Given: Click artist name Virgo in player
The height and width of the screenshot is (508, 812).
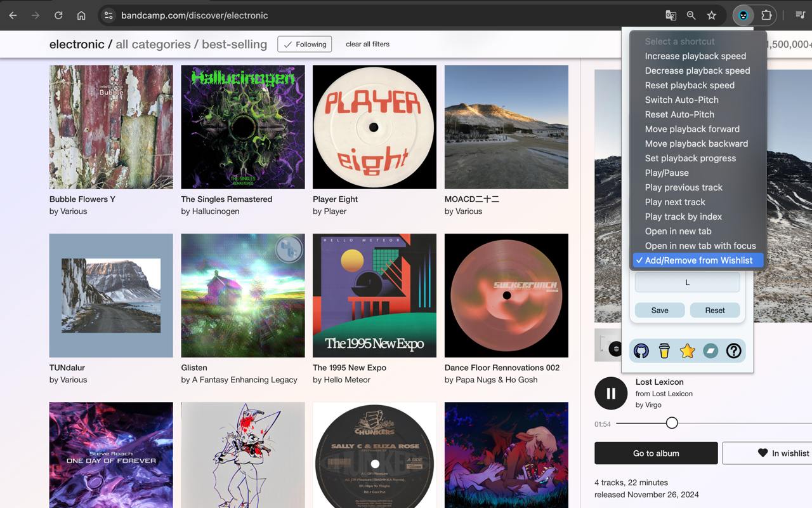Looking at the screenshot, I should pyautogui.click(x=653, y=404).
